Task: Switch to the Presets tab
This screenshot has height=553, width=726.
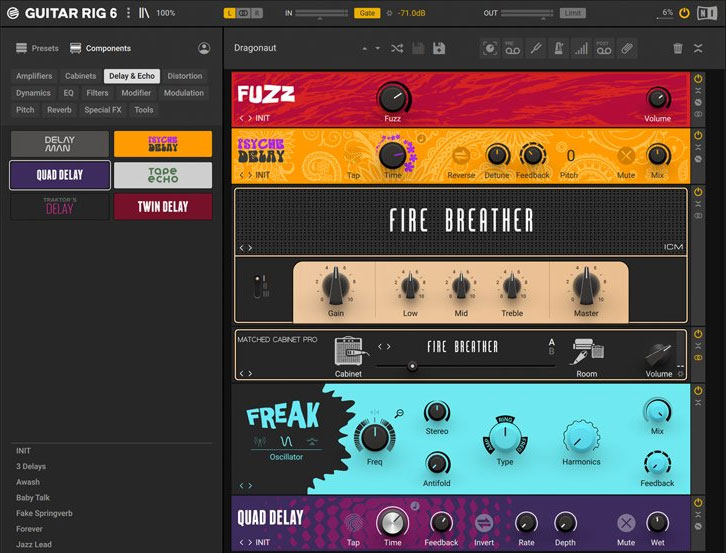Action: [37, 48]
